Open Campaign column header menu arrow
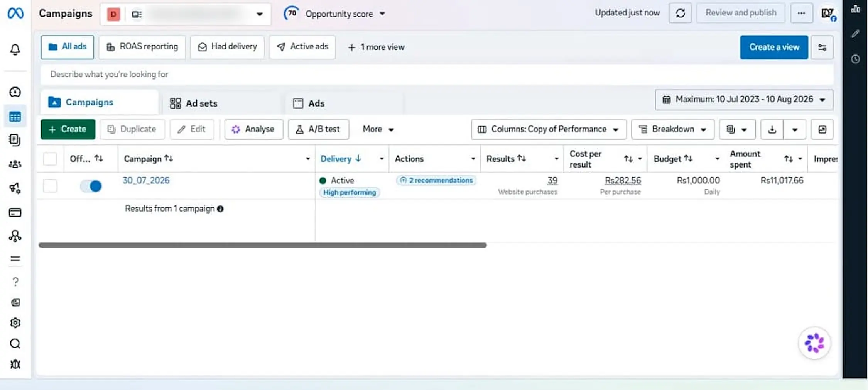The width and height of the screenshot is (868, 390). pos(307,159)
